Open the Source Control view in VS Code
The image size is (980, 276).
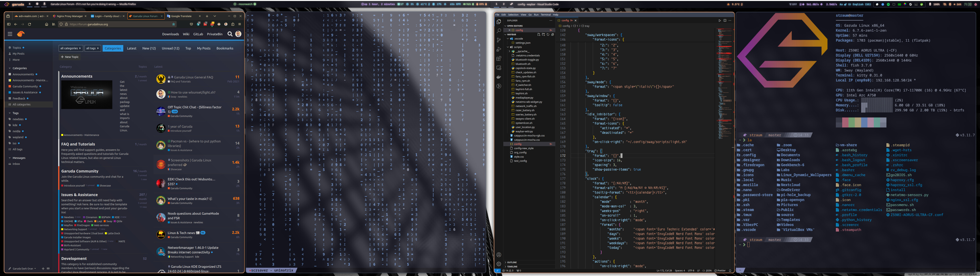pyautogui.click(x=499, y=40)
